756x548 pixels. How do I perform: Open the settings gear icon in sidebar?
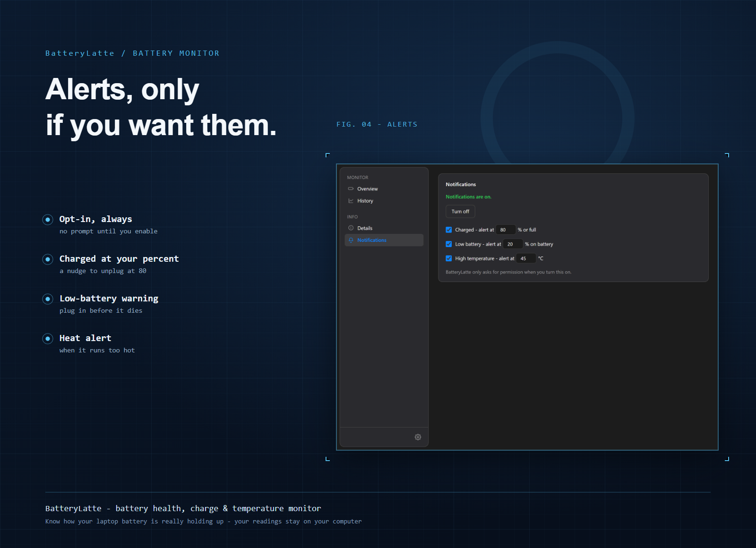[x=418, y=437]
